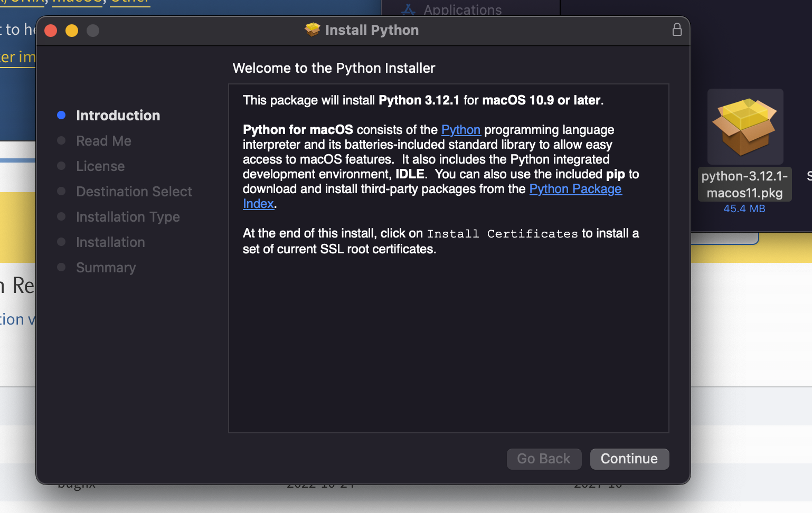
Task: Select the Installation Type step
Action: tap(128, 217)
